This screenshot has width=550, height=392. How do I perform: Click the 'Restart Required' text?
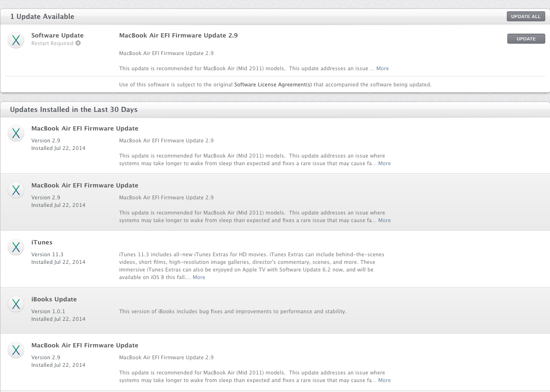click(x=52, y=43)
